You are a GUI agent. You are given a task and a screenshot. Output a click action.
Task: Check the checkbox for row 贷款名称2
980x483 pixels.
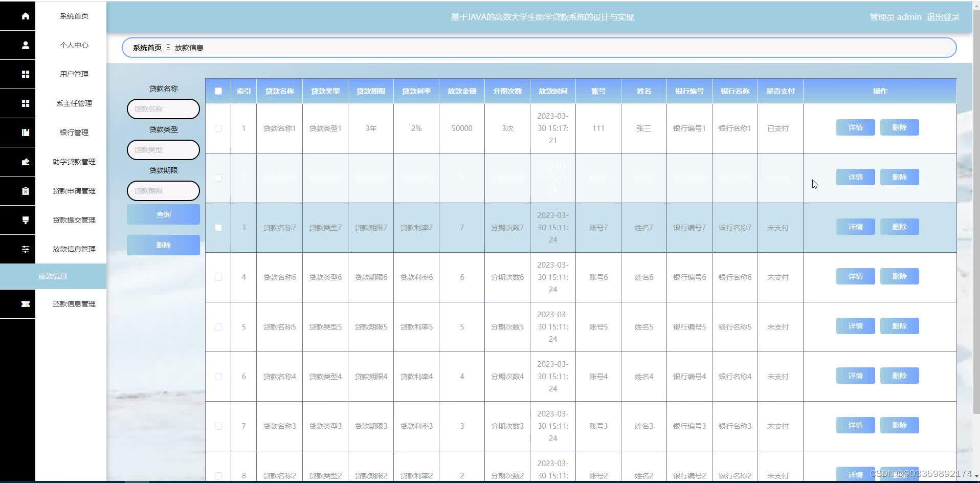pos(218,476)
